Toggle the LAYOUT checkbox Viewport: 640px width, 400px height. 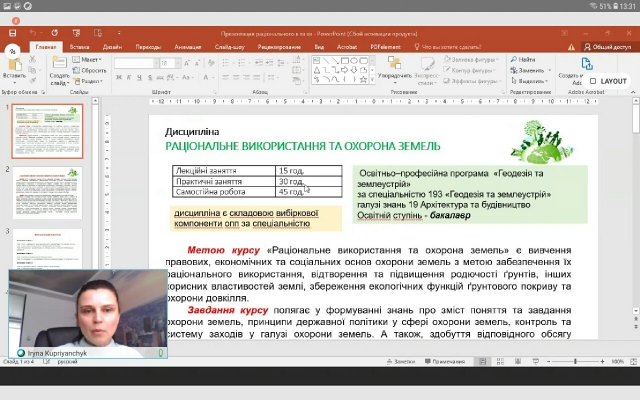590,81
